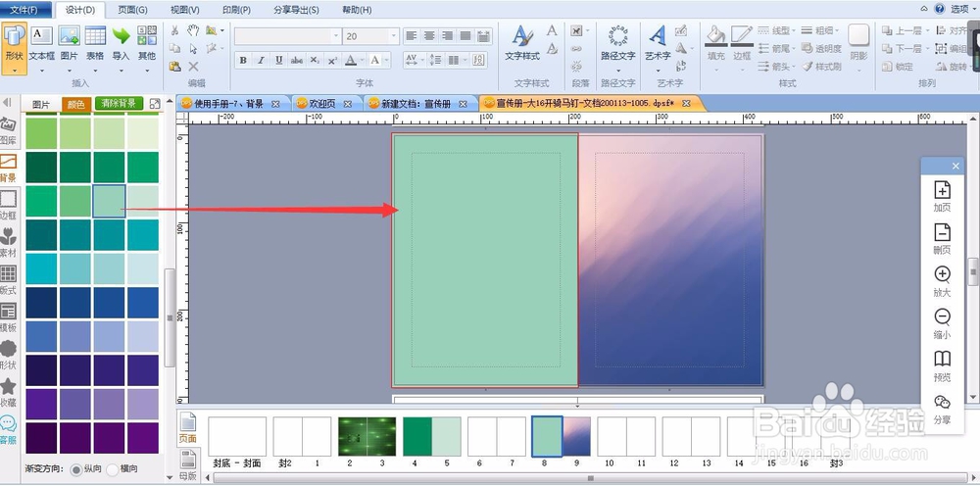Open the 边框 border sidebar panel
Screen dimensions: 980x486
point(8,206)
